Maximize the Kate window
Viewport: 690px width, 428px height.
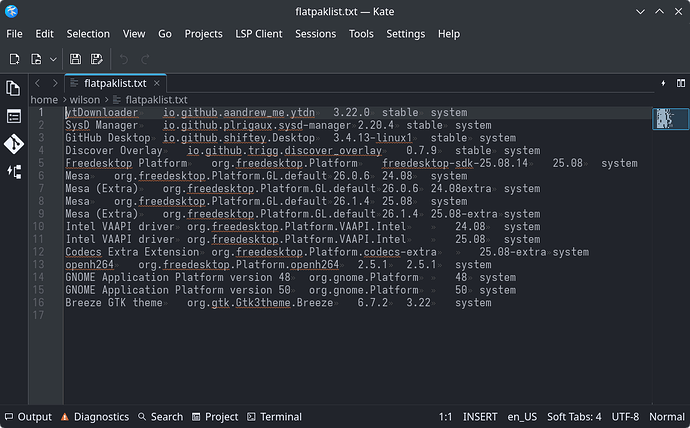659,12
